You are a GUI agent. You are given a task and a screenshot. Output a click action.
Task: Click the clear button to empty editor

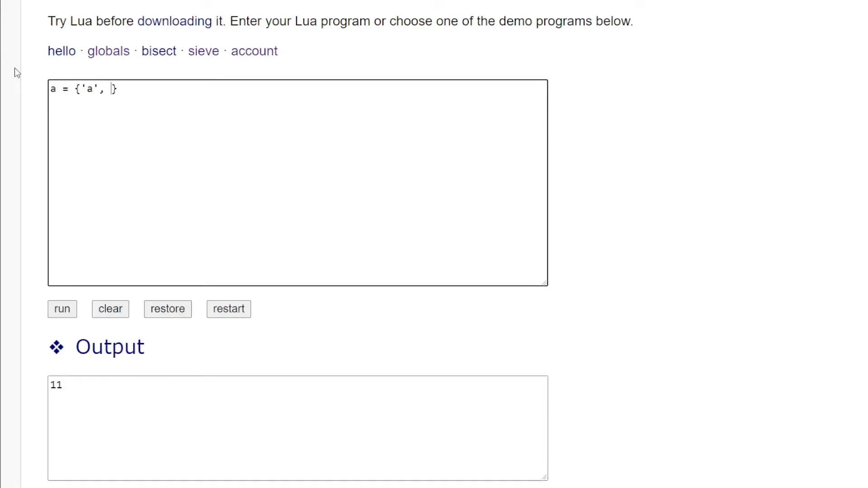[x=110, y=309]
